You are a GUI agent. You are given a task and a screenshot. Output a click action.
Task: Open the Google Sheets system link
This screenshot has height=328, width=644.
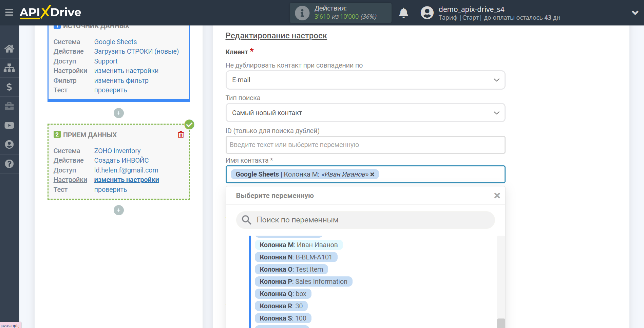coord(115,42)
